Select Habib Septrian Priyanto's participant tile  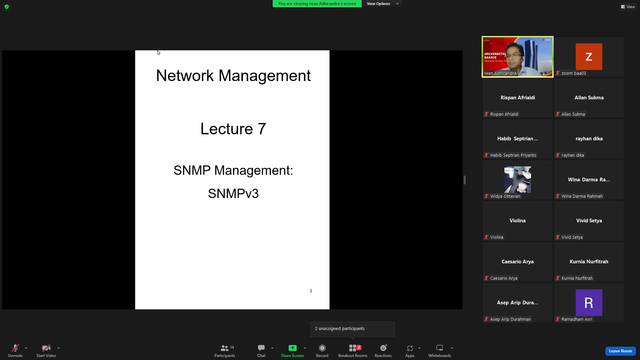(518, 139)
